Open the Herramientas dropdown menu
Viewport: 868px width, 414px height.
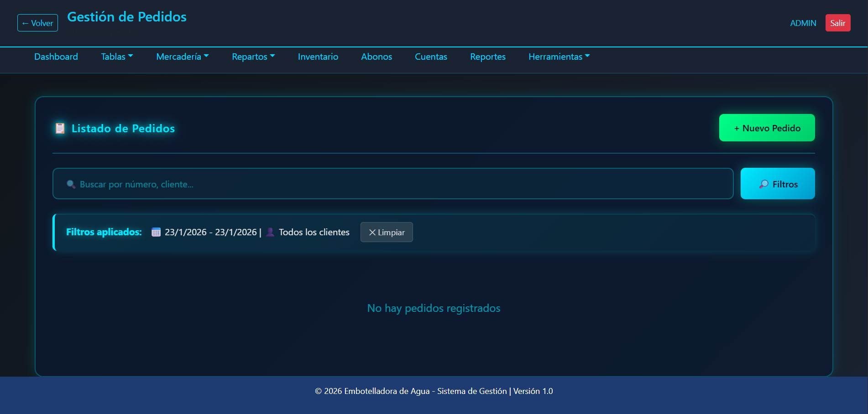[559, 57]
